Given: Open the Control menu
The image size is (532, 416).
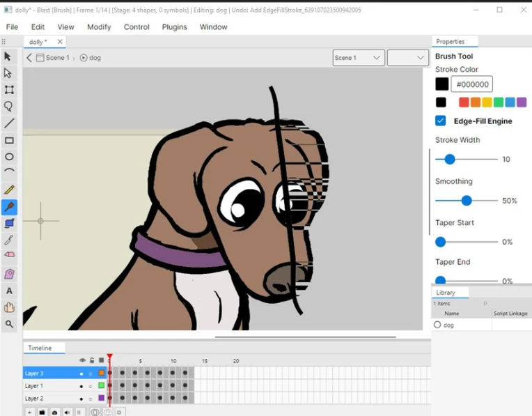Looking at the screenshot, I should tap(136, 27).
